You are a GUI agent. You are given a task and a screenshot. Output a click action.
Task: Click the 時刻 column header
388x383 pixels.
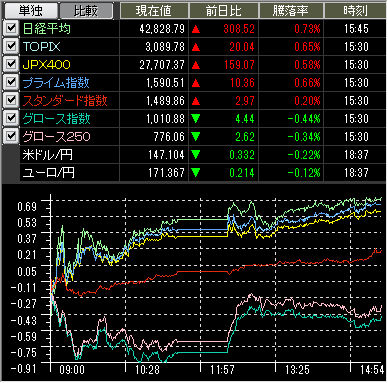click(x=355, y=11)
